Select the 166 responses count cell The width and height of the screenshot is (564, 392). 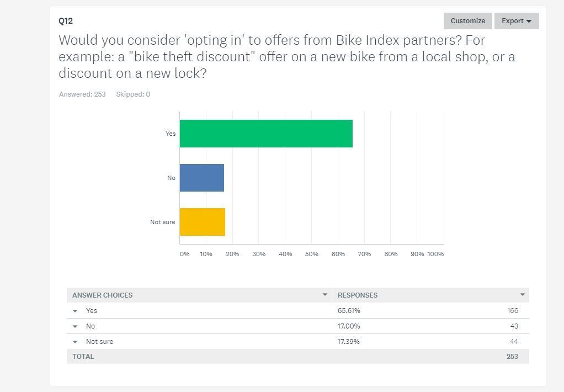512,311
